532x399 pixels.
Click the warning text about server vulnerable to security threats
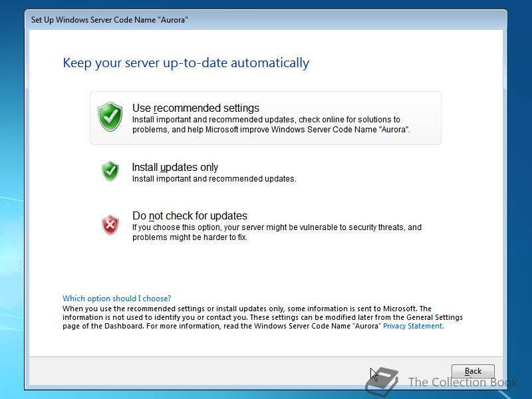click(277, 232)
